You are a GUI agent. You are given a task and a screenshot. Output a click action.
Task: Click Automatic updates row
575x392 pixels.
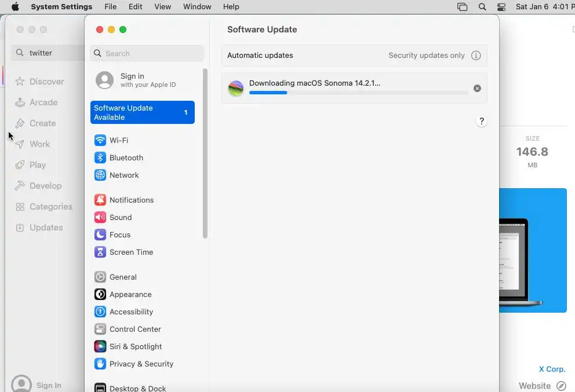354,56
